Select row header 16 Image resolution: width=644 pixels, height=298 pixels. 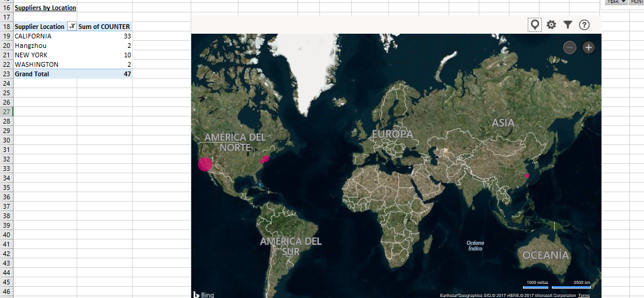pos(6,8)
